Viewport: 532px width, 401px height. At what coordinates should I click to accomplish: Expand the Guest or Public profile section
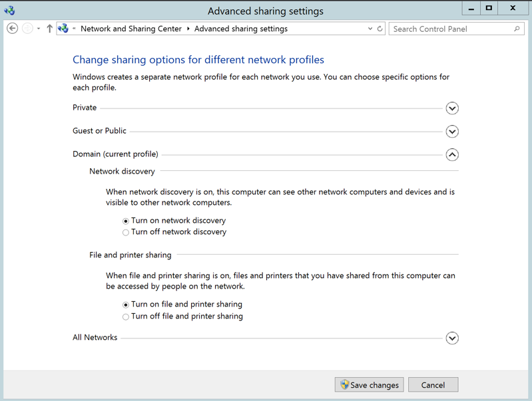[452, 132]
